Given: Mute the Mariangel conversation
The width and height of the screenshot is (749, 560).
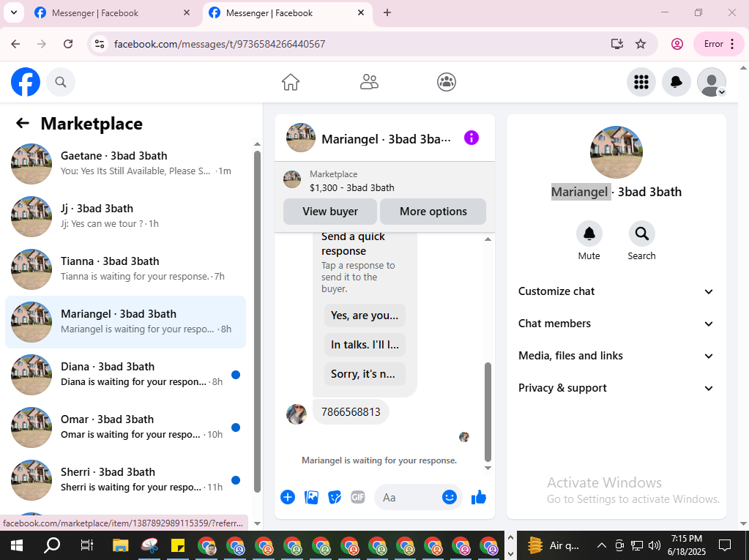Looking at the screenshot, I should coord(589,234).
